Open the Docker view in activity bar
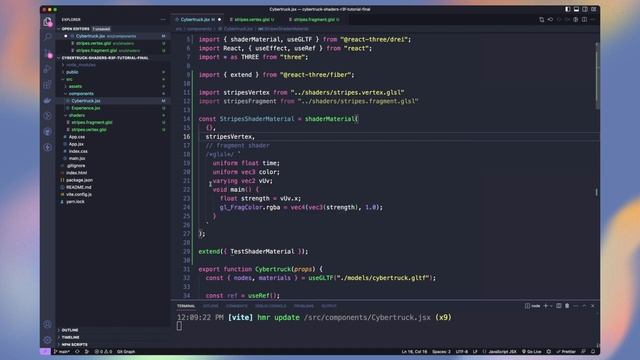 (x=48, y=100)
